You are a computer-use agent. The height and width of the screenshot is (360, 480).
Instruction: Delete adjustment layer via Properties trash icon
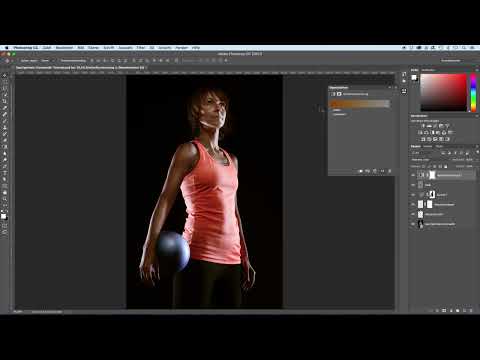pos(390,171)
